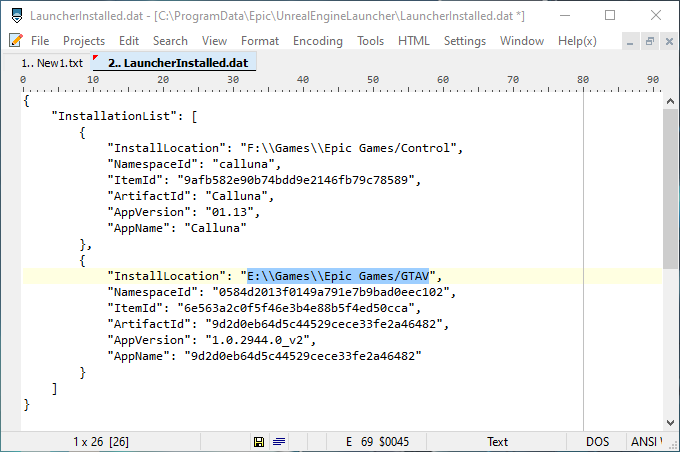Click the F:\\Games\\Epic Games/Control path

[x=349, y=148]
